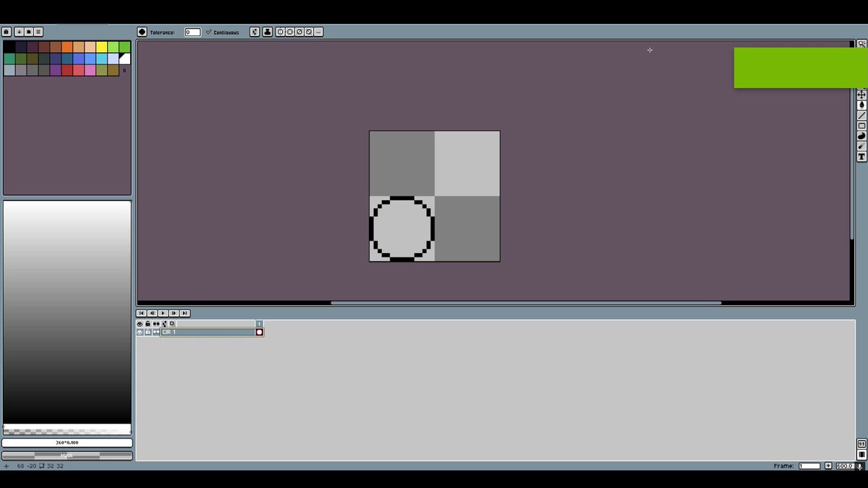Toggle visibility of layer CIR 1

click(140, 332)
